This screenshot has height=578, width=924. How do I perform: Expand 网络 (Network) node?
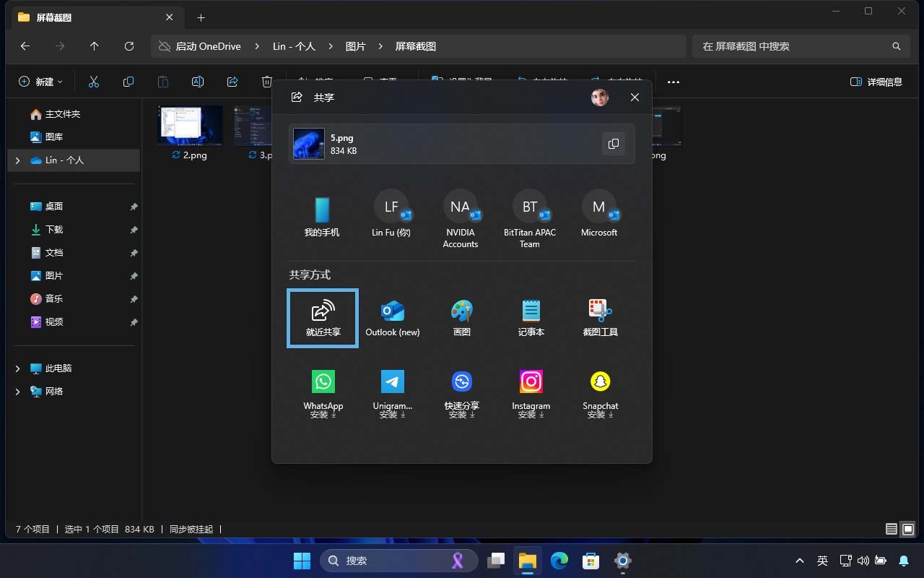click(x=17, y=392)
